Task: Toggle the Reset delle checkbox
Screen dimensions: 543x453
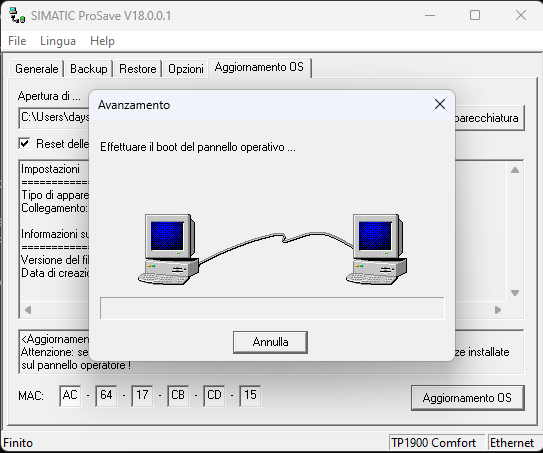Action: [24, 143]
